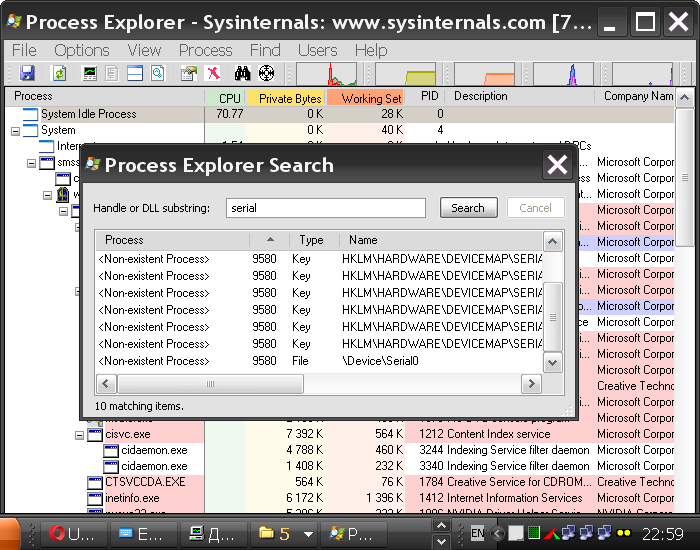Click search results scroll up arrow
The height and width of the screenshot is (550, 700).
click(553, 242)
